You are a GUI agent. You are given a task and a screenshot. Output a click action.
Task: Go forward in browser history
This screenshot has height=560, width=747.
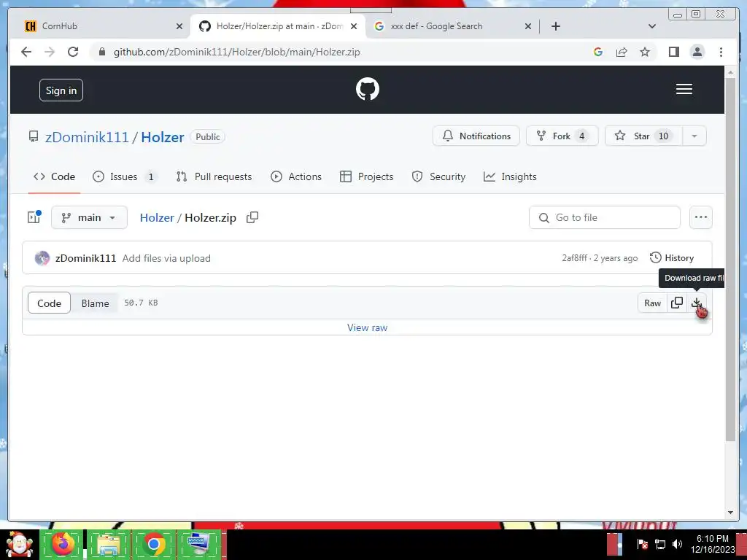50,52
